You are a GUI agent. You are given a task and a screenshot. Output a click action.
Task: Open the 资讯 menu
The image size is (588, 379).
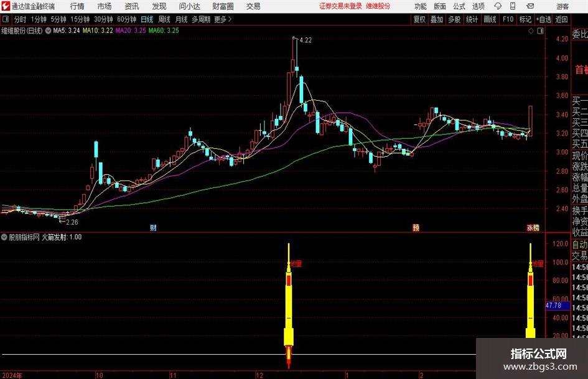tap(132, 6)
